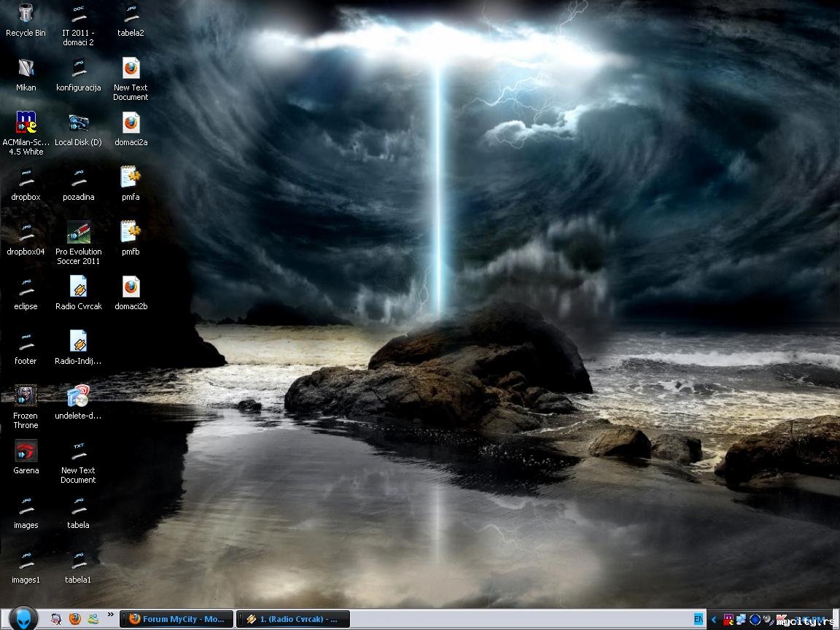
Task: Click the blue globe tray icon
Action: coord(755,619)
